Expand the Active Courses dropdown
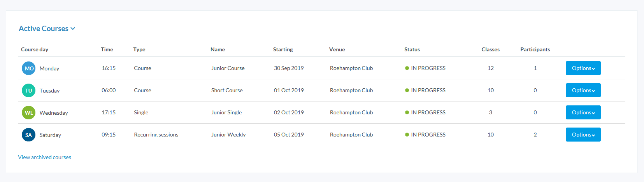 (47, 28)
